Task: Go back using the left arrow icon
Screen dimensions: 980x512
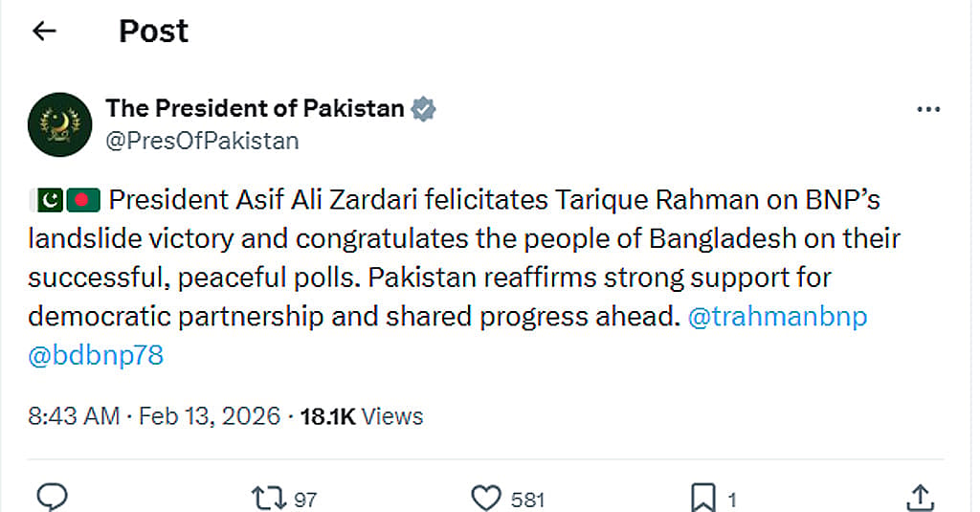Action: pyautogui.click(x=44, y=31)
